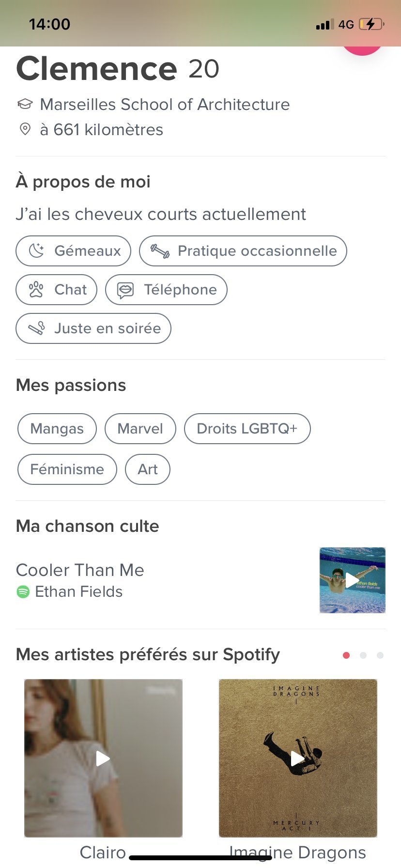Image resolution: width=401 pixels, height=868 pixels.
Task: Tap the Féminisme passion tag
Action: tap(67, 469)
